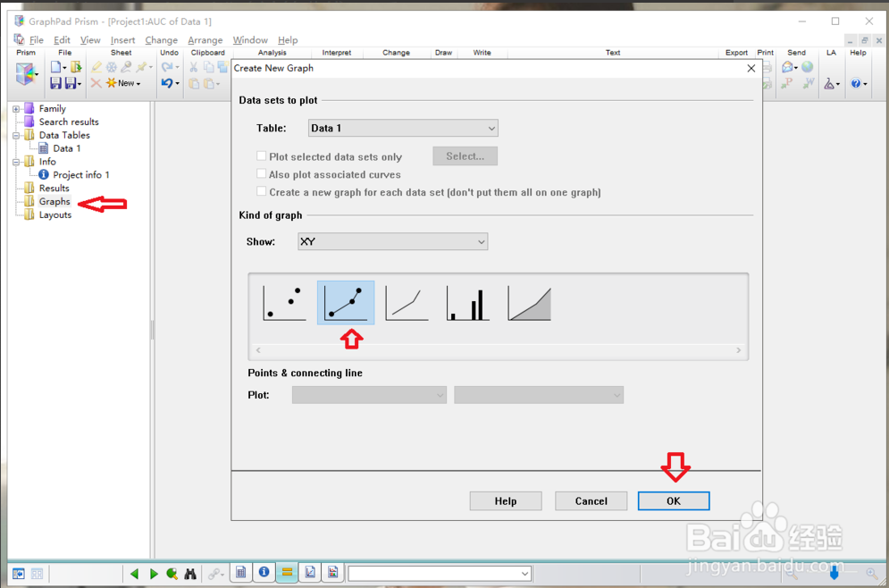
Task: Click the pencil highlight sheet icon
Action: 96,67
